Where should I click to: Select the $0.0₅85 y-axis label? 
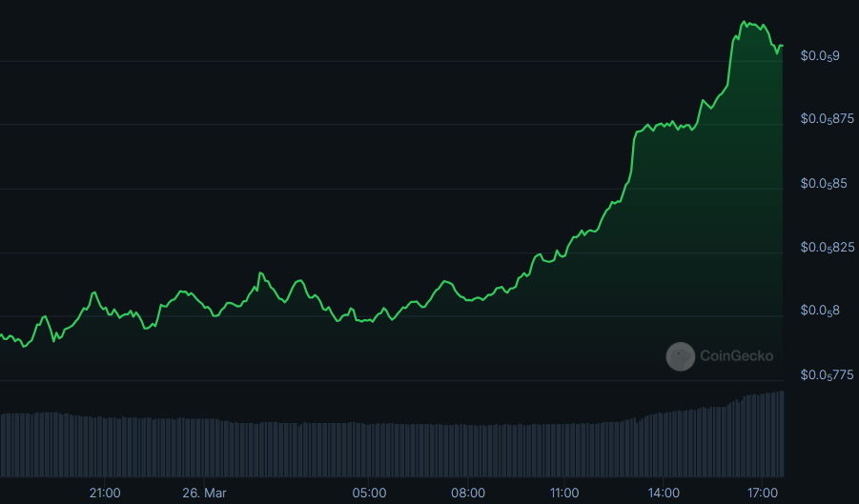823,183
